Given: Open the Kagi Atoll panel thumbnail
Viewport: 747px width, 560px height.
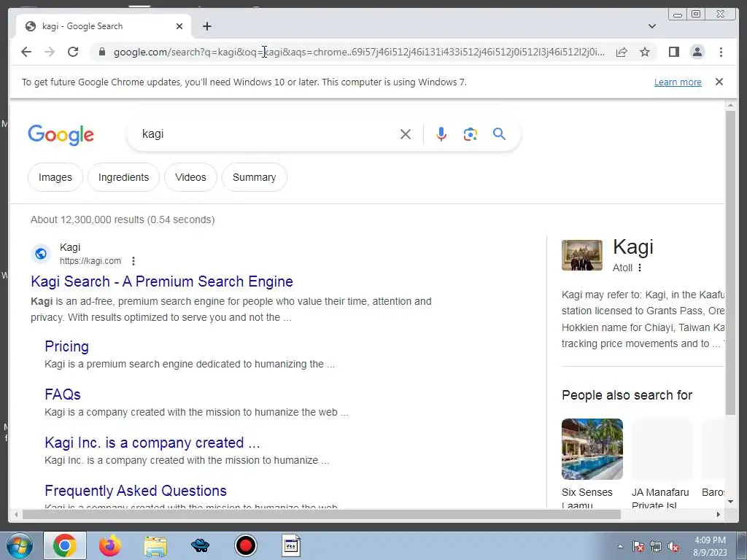Looking at the screenshot, I should (581, 255).
